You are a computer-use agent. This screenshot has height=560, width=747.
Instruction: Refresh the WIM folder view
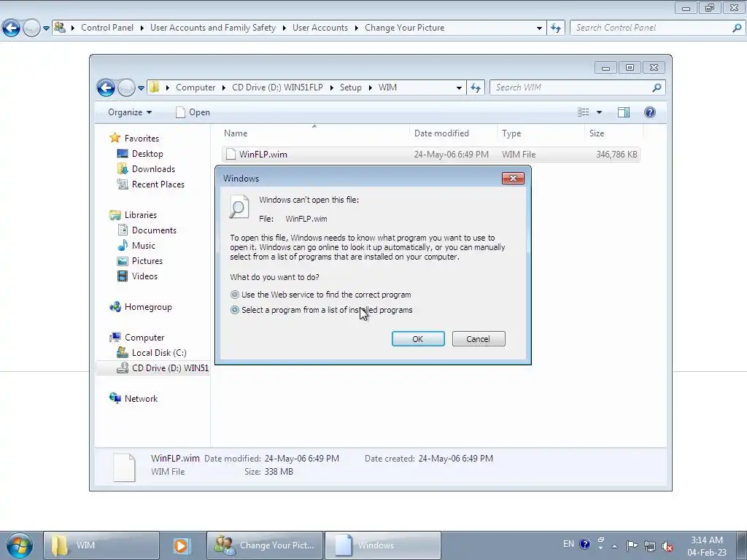point(476,87)
